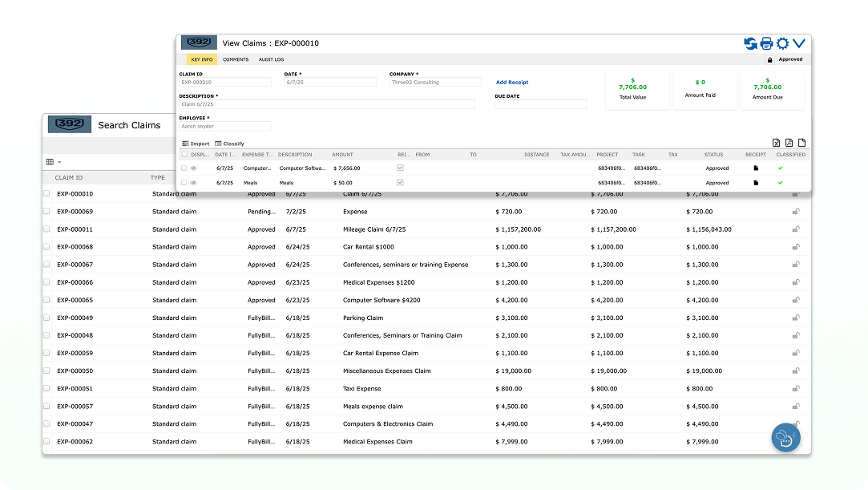Click lock icon for claim EXP-000065
Screen dimensions: 868x490
pyautogui.click(x=796, y=300)
